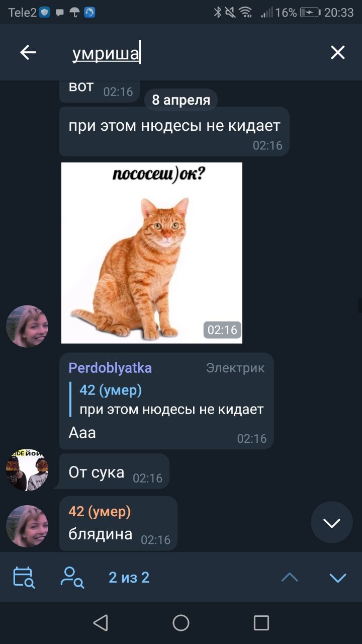
Task: Clear the search query with X icon
Action: pyautogui.click(x=337, y=52)
